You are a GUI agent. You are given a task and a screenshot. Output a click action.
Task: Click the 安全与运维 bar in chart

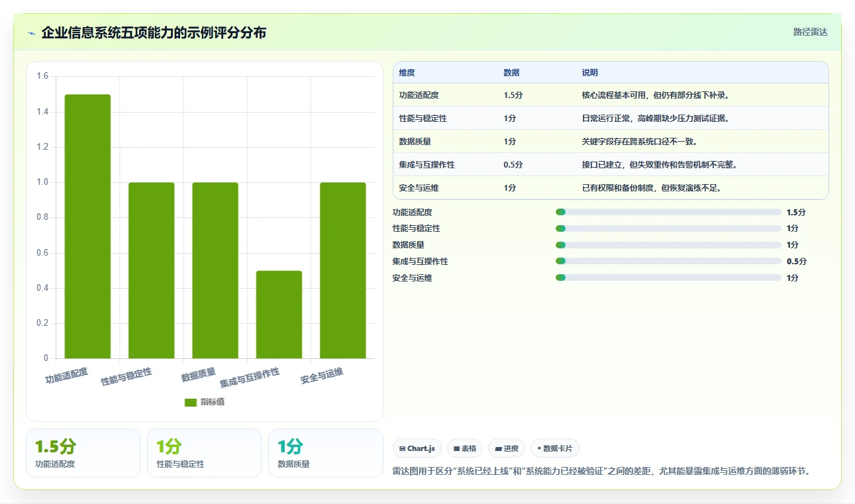pos(343,270)
